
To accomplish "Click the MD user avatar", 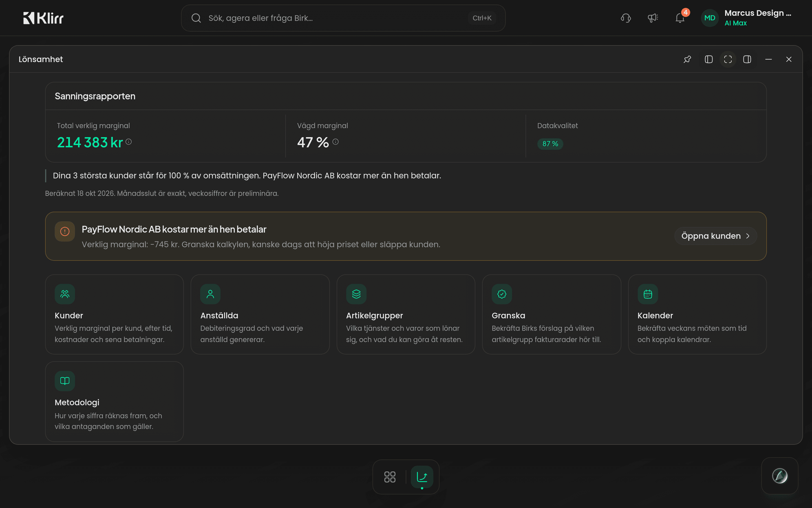I will click(710, 18).
